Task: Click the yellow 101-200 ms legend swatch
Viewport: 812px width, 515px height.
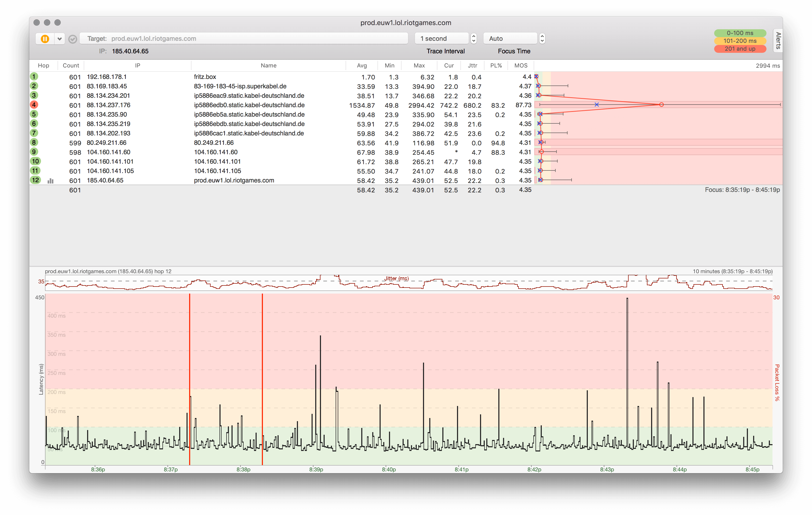Action: tap(740, 41)
